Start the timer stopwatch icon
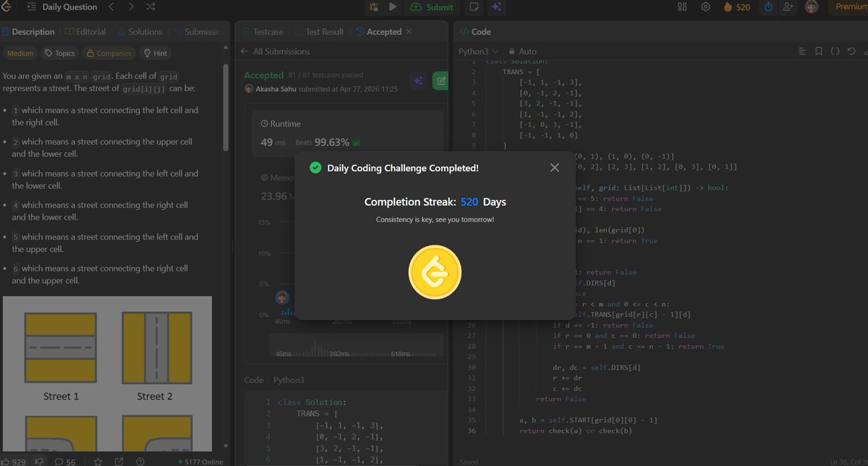 pyautogui.click(x=768, y=7)
